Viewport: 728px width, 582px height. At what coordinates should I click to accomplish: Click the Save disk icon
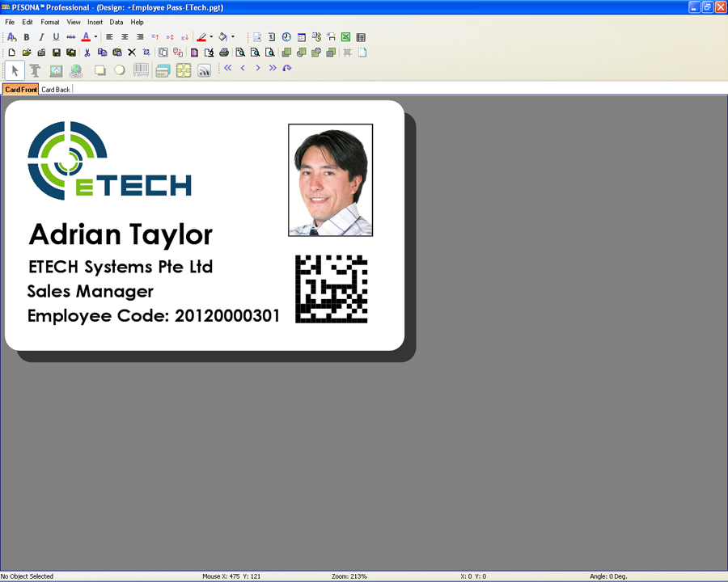click(x=56, y=53)
